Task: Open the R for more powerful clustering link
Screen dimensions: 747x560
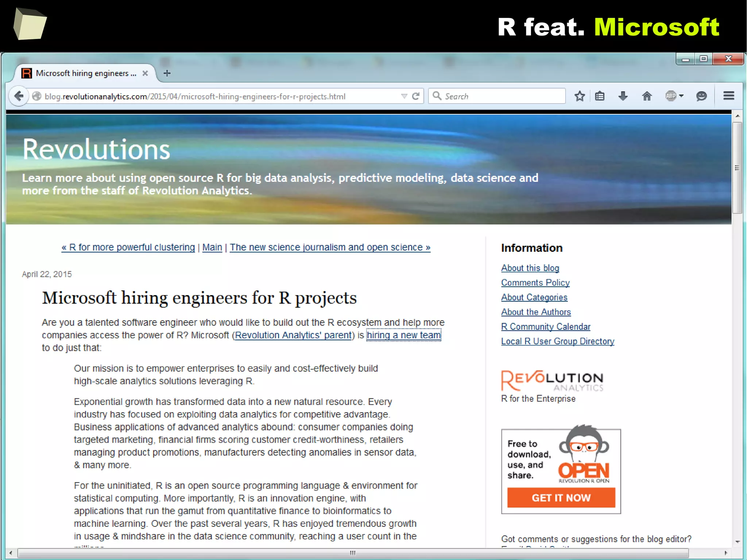Action: [x=128, y=247]
